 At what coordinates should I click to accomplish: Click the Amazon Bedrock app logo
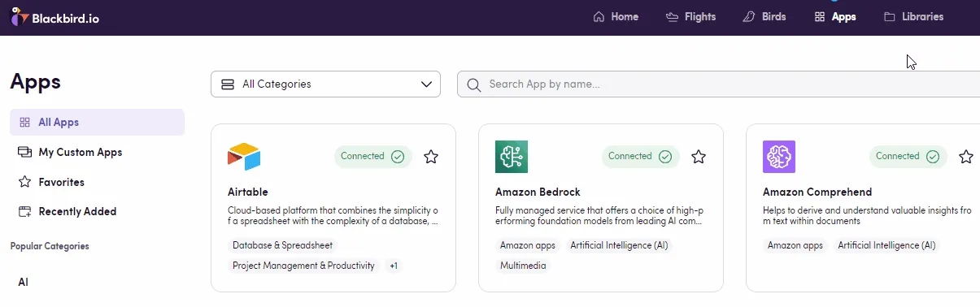tap(512, 157)
